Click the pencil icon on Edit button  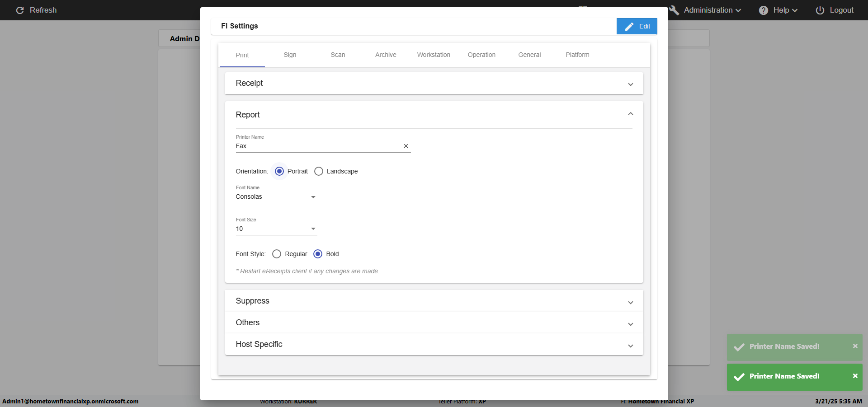(x=629, y=27)
